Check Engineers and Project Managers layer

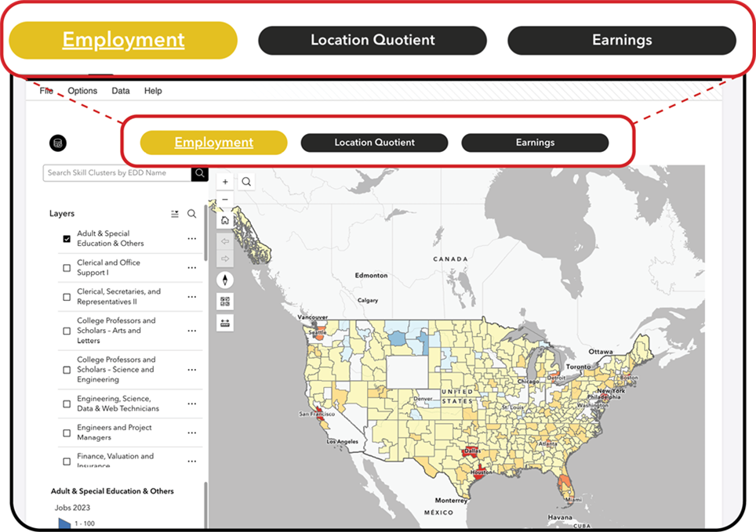pos(67,432)
